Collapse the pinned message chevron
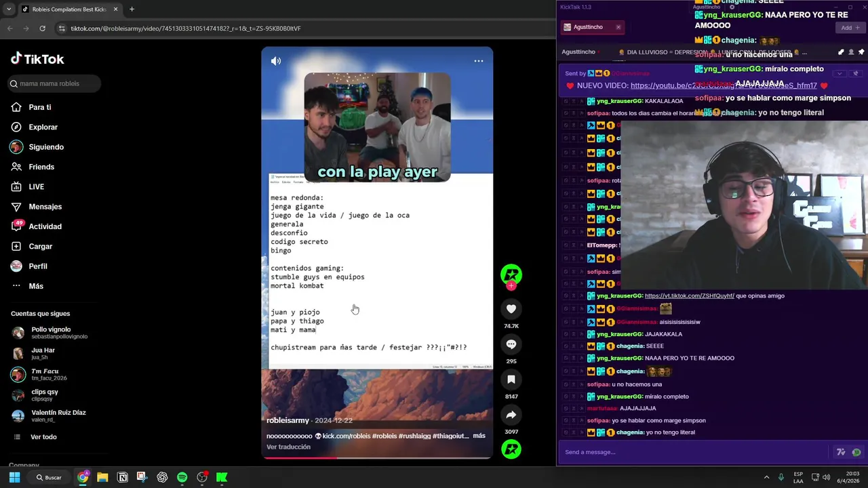 click(x=840, y=73)
